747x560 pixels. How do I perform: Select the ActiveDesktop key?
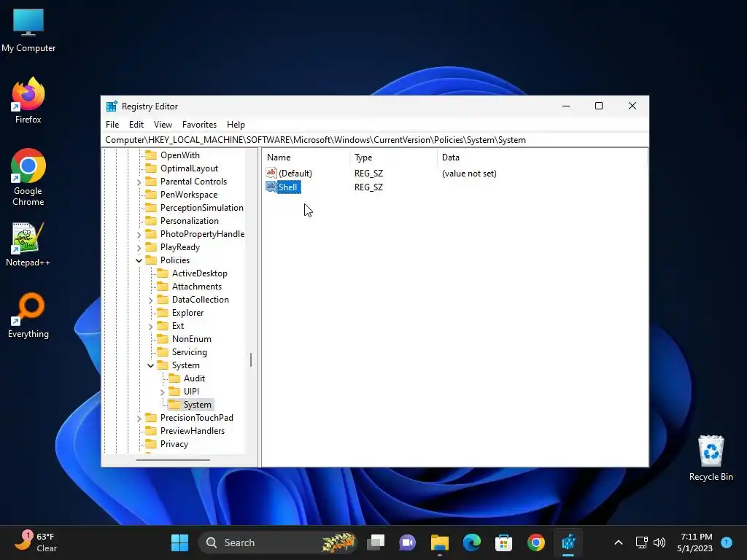[x=200, y=273]
